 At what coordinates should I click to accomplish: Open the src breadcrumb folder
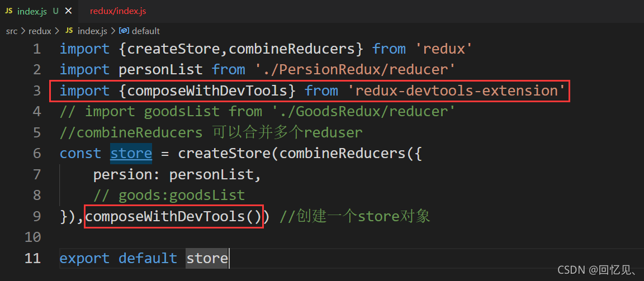12,31
